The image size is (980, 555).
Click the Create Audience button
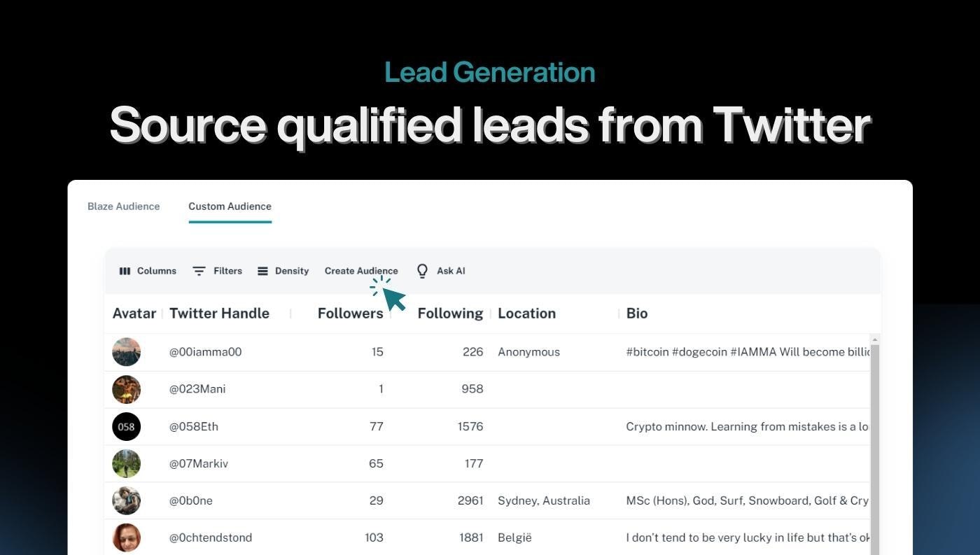coord(361,271)
